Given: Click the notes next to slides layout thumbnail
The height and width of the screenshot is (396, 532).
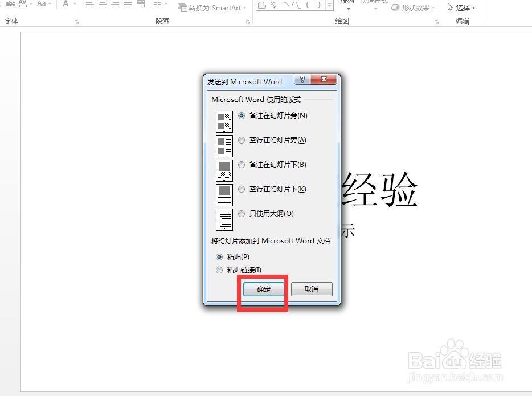Looking at the screenshot, I should tap(224, 121).
